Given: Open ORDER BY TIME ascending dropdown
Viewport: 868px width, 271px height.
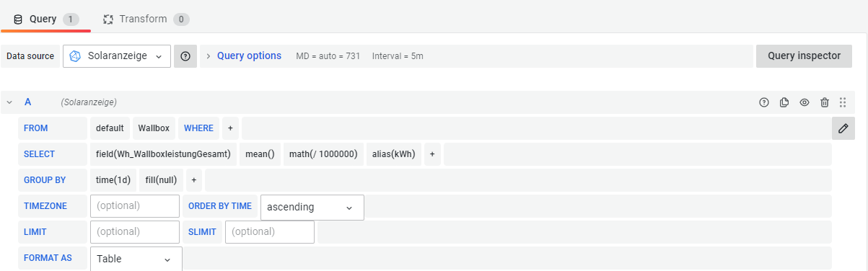Looking at the screenshot, I should click(x=312, y=207).
